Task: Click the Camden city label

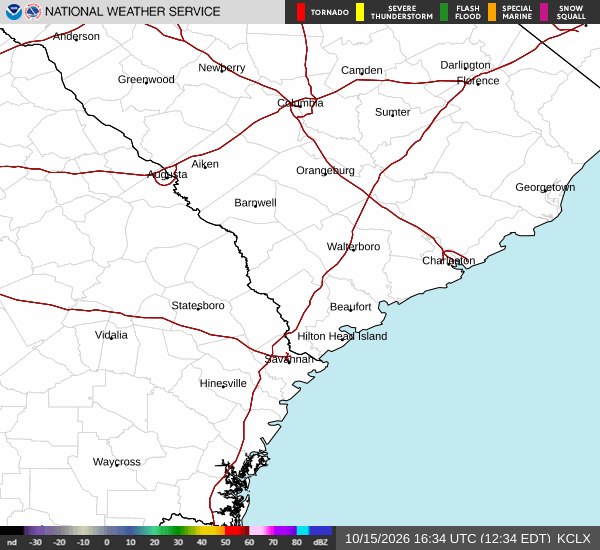Action: (x=362, y=70)
